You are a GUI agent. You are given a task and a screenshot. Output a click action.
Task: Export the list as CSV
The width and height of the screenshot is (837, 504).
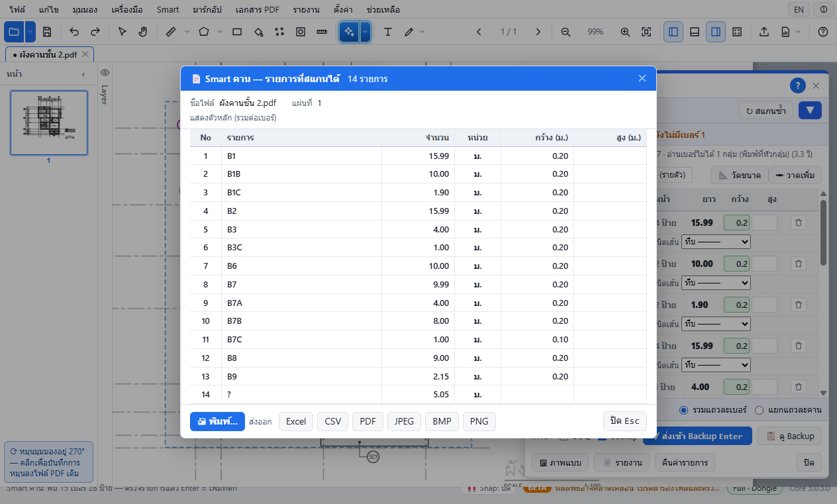point(333,422)
